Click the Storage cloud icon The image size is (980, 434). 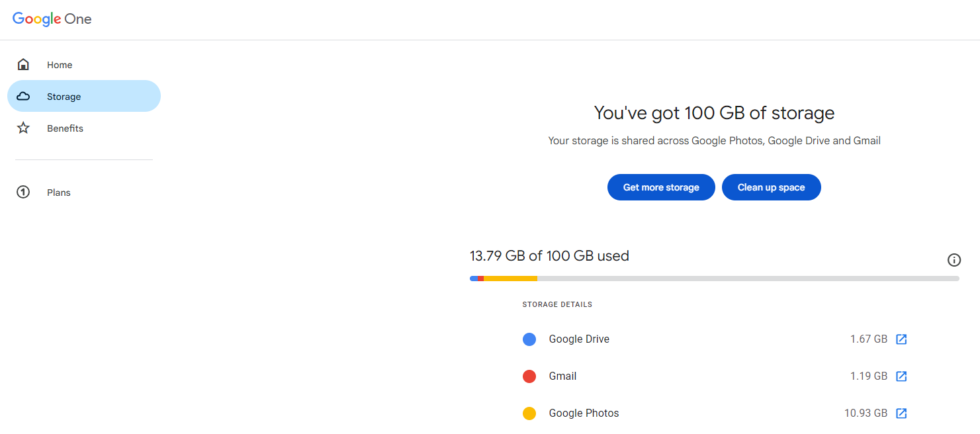coord(23,97)
